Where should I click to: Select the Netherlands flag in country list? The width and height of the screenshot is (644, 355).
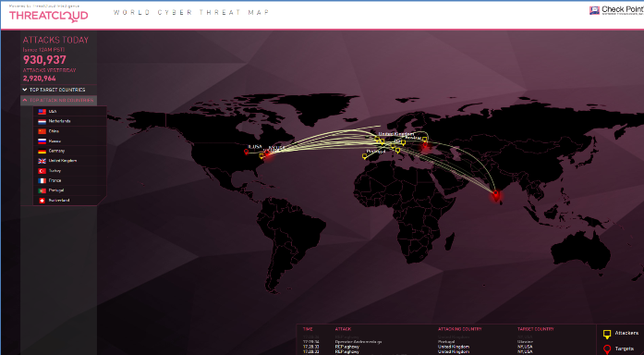[x=42, y=121]
